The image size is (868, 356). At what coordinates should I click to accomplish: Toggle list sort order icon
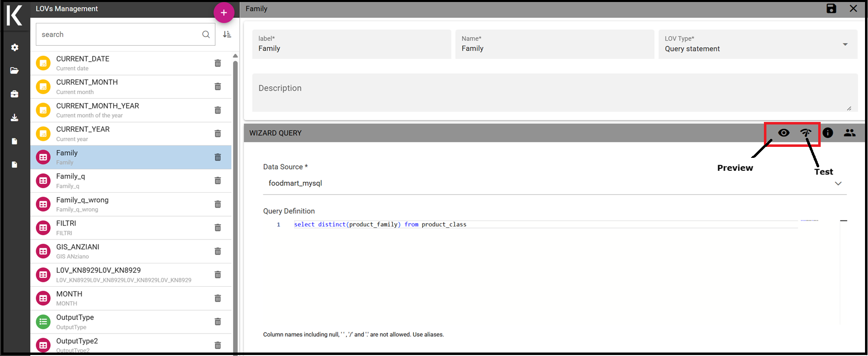tap(227, 34)
